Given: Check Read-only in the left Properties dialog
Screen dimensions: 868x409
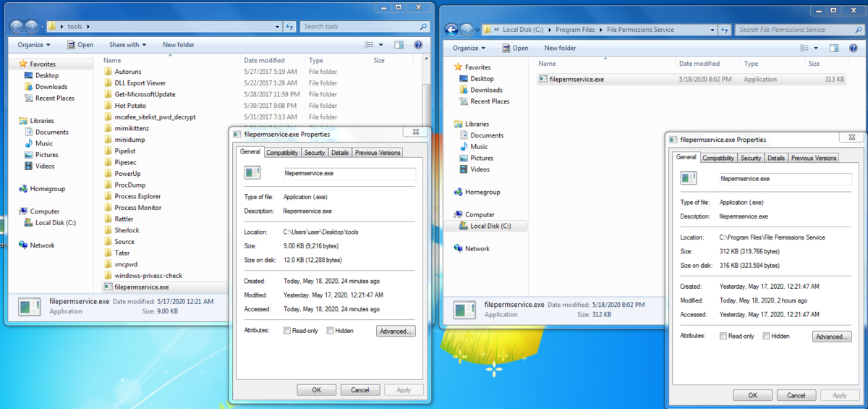Looking at the screenshot, I should tap(287, 331).
